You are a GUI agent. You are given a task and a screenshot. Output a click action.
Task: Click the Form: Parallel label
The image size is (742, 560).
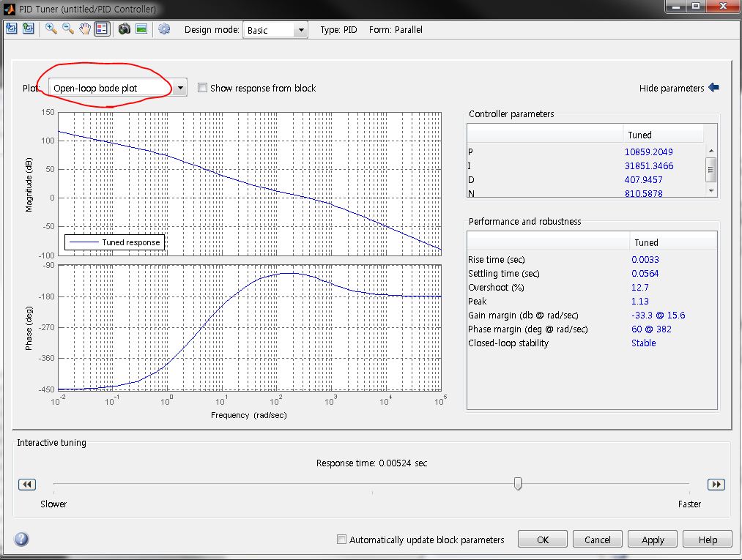click(396, 30)
